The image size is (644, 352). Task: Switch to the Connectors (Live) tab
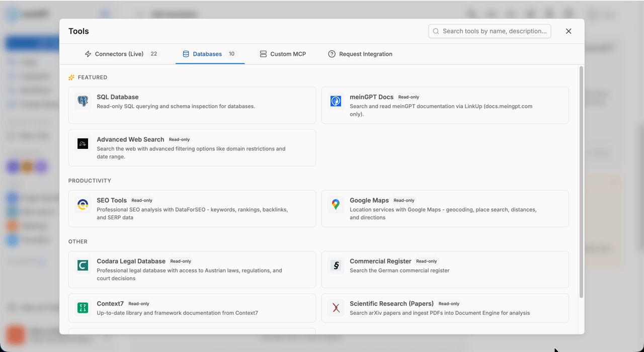[122, 54]
